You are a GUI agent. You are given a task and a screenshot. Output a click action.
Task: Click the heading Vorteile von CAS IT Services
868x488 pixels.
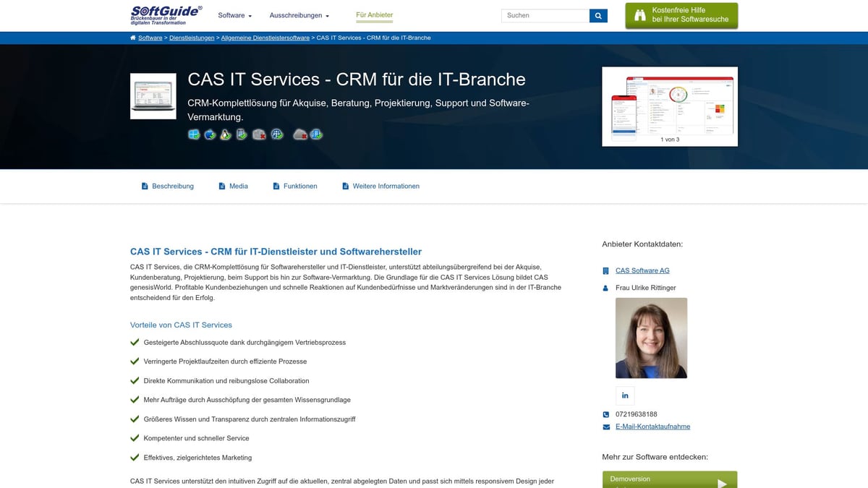[181, 325]
